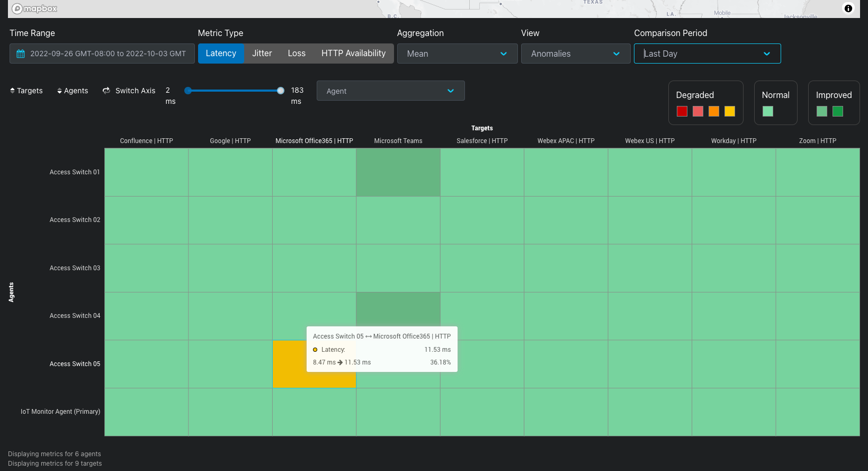The width and height of the screenshot is (868, 471).
Task: Click the Mapbox logo
Action: pyautogui.click(x=34, y=8)
